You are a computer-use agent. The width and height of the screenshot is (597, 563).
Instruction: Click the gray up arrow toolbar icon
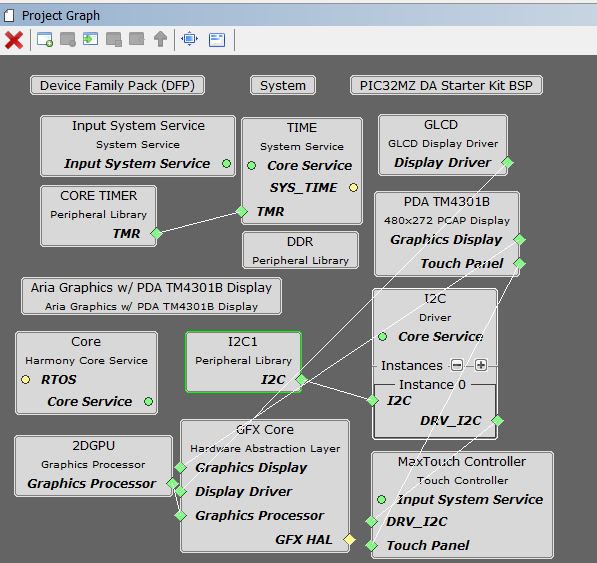tap(160, 39)
